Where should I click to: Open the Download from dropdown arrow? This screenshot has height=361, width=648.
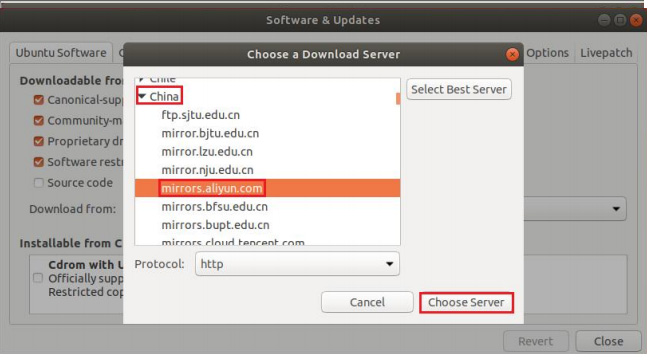(616, 209)
